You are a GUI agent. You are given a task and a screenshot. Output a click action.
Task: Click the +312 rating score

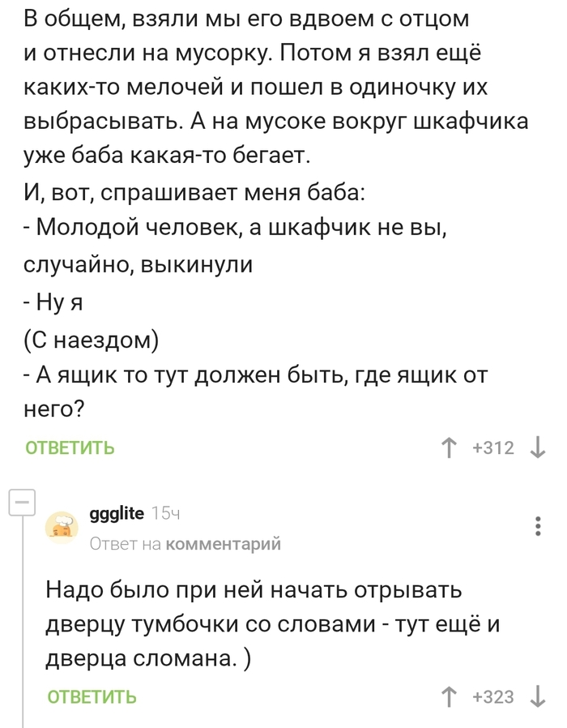[x=493, y=448]
